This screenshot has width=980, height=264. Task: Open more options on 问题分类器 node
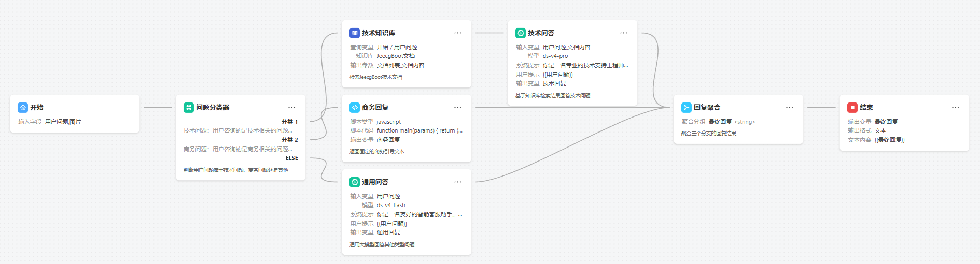pos(292,107)
